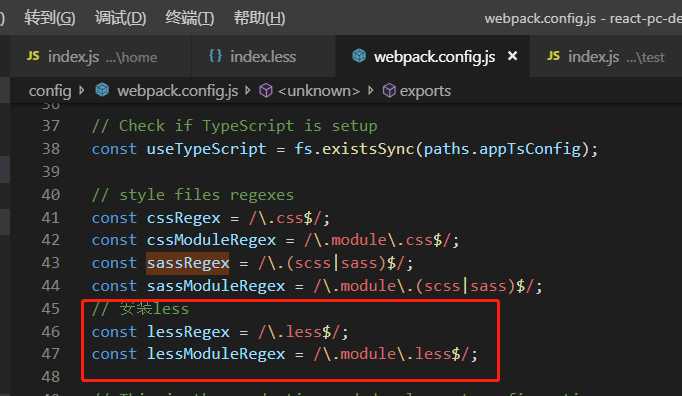682x396 pixels.
Task: Switch to the index.less tab
Action: 263,57
